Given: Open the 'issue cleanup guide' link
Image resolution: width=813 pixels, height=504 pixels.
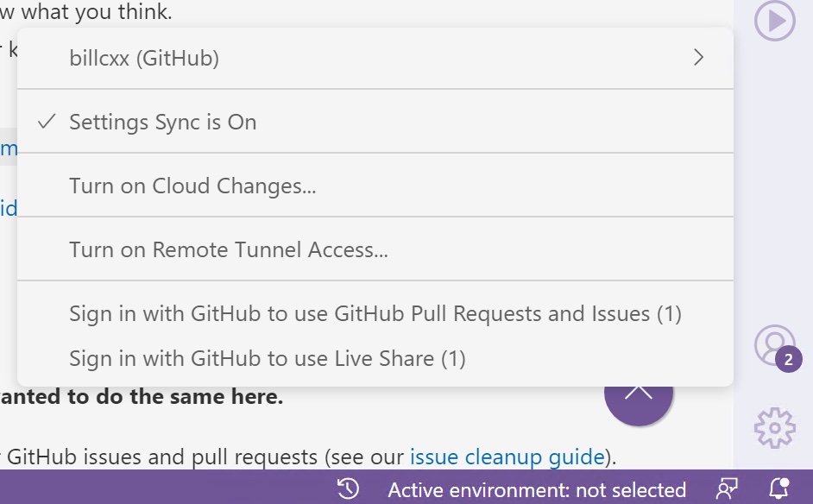Looking at the screenshot, I should [506, 457].
